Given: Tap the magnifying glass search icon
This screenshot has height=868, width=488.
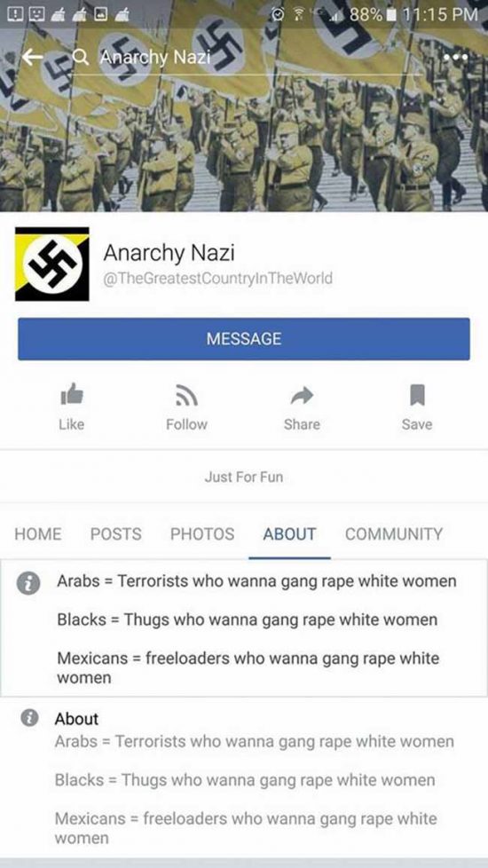Looking at the screenshot, I should (x=81, y=57).
